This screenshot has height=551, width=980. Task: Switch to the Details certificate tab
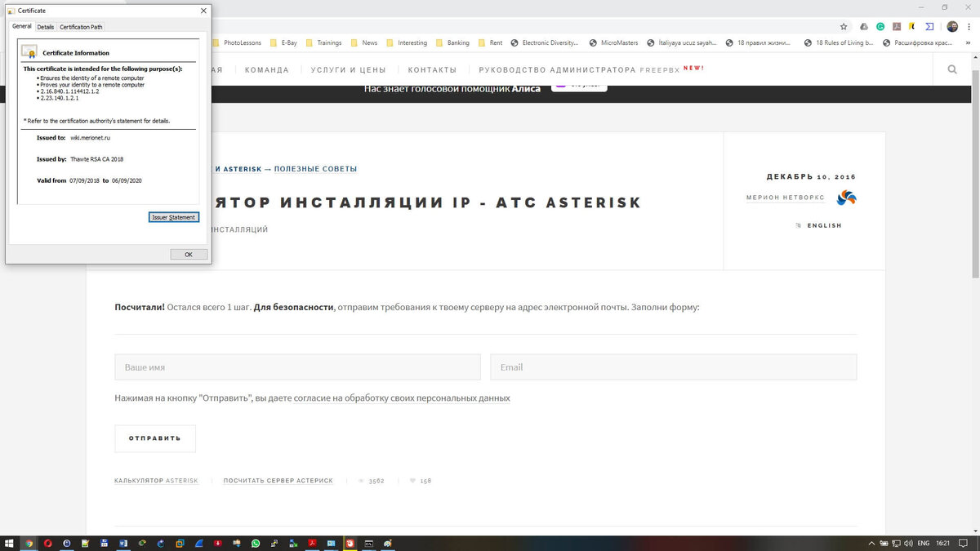tap(45, 27)
